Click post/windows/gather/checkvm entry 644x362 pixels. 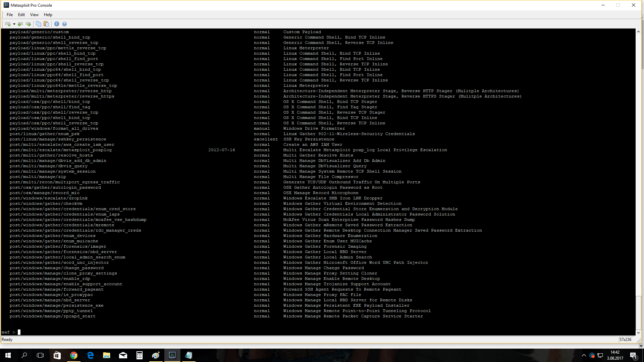[x=46, y=204]
